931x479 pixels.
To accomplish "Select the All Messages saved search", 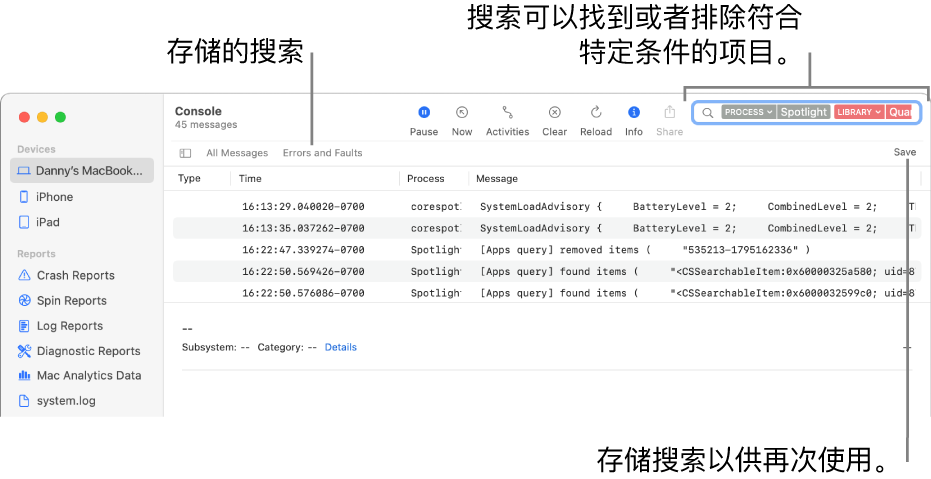I will point(237,153).
